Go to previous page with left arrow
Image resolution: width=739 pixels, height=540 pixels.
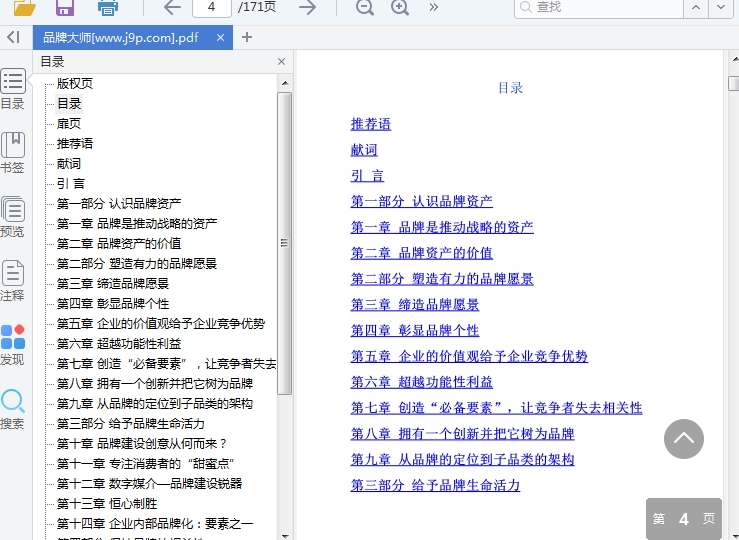pyautogui.click(x=172, y=8)
